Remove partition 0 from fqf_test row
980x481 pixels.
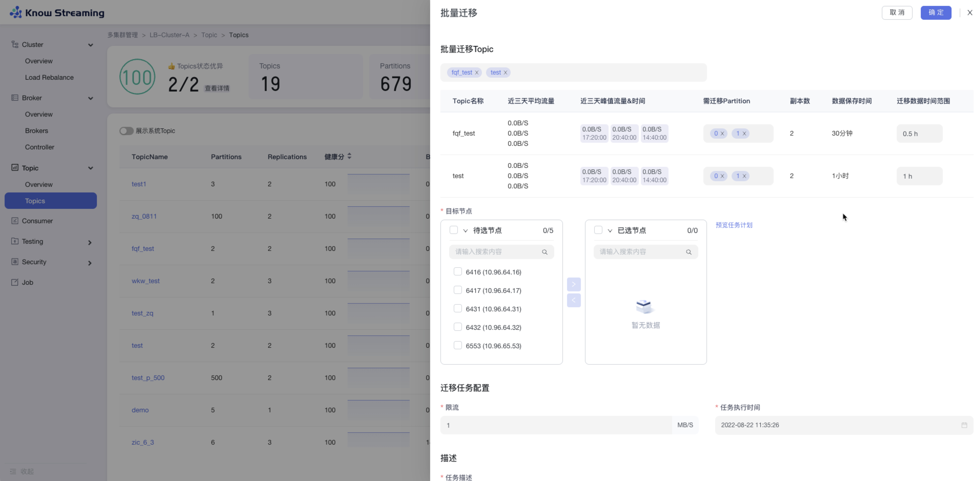click(x=722, y=134)
